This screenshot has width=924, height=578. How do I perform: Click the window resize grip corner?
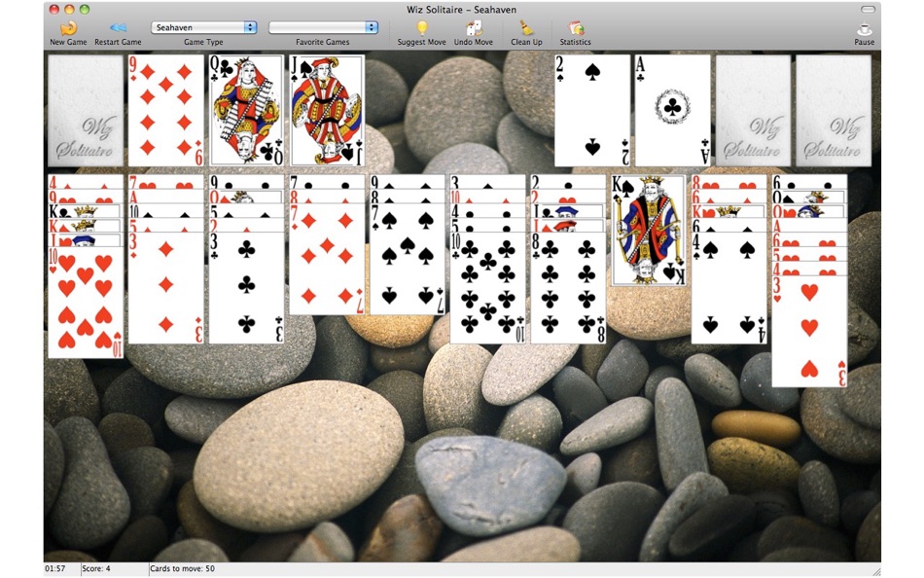coord(875,570)
